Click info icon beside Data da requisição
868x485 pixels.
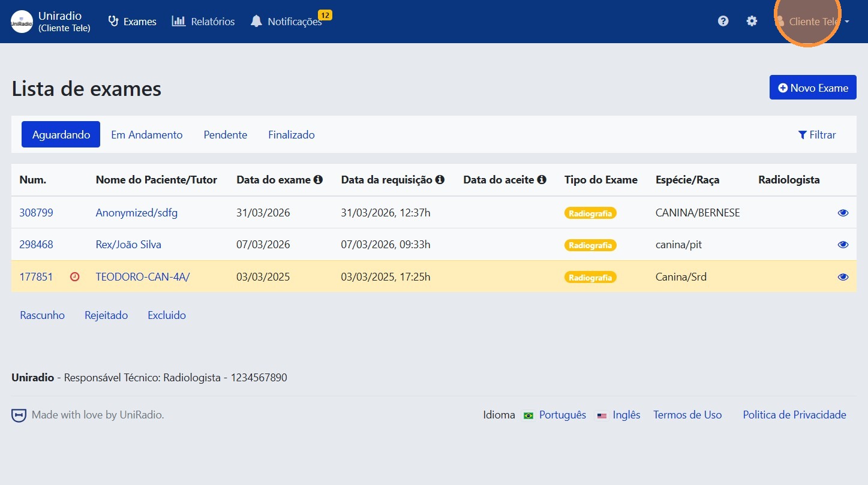tap(440, 179)
